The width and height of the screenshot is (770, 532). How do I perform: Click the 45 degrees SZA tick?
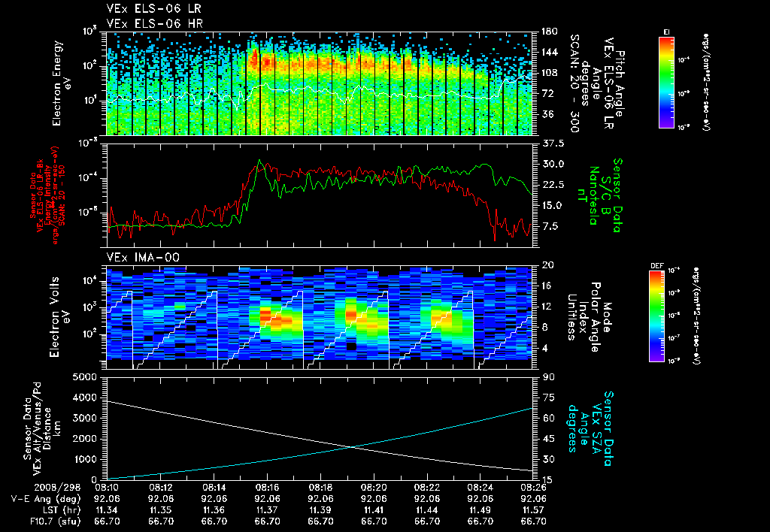pos(549,439)
